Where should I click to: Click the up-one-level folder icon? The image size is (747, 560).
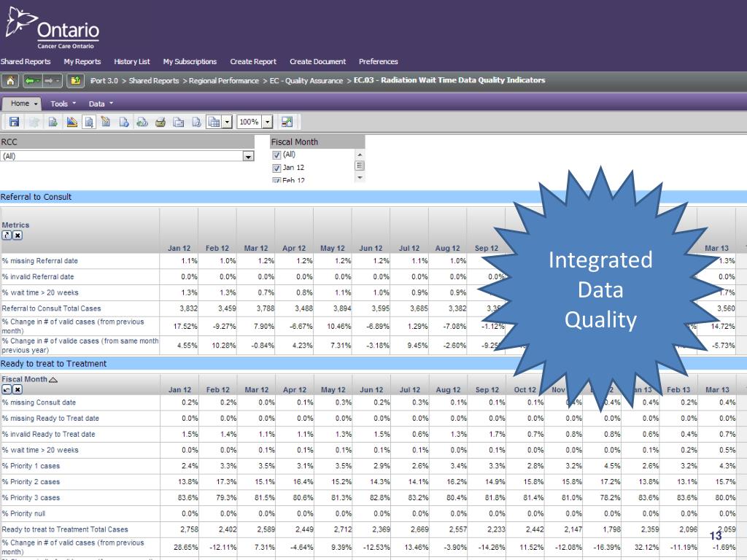pyautogui.click(x=75, y=81)
